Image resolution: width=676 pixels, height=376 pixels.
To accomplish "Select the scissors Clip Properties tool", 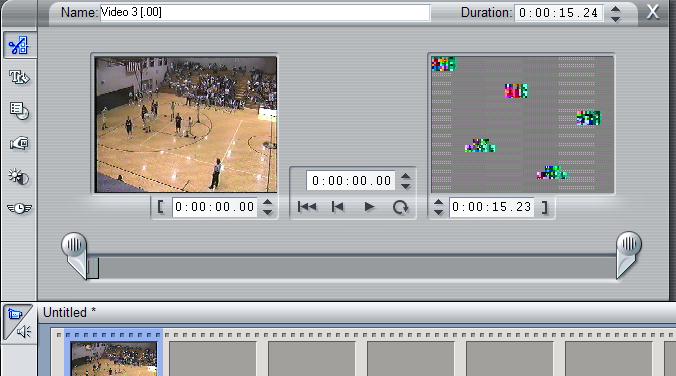I will [19, 45].
